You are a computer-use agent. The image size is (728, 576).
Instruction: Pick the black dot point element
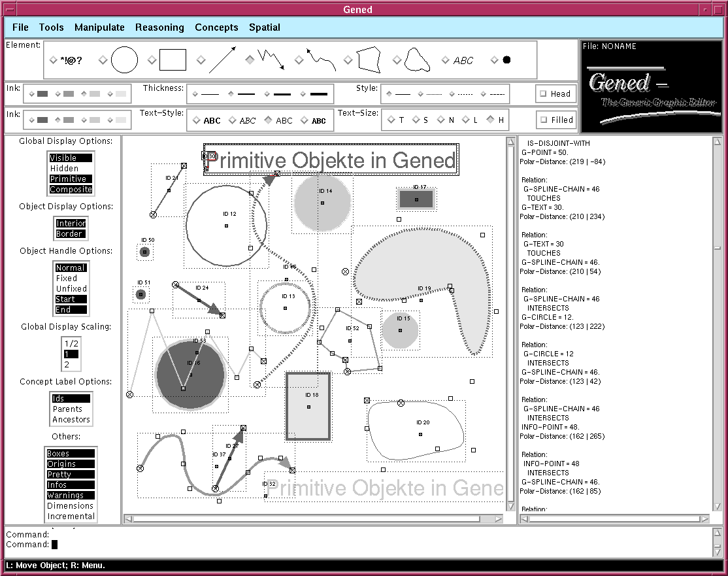click(x=501, y=60)
